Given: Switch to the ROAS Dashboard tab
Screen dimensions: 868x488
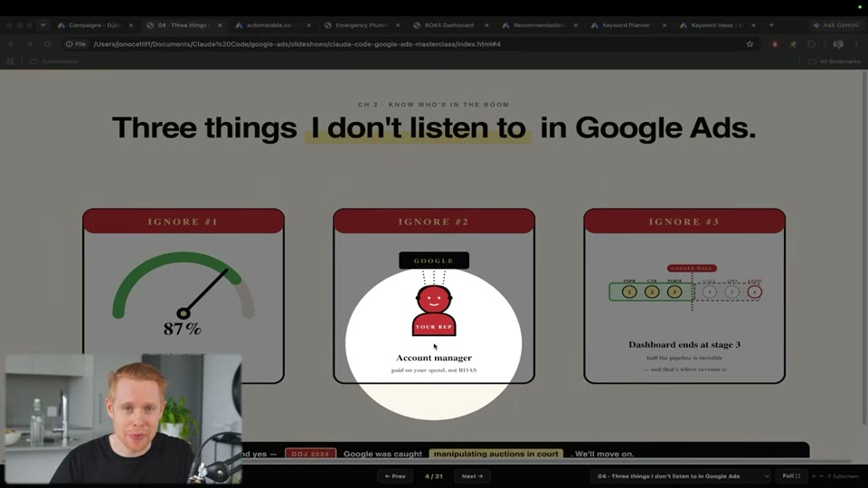Looking at the screenshot, I should [449, 25].
